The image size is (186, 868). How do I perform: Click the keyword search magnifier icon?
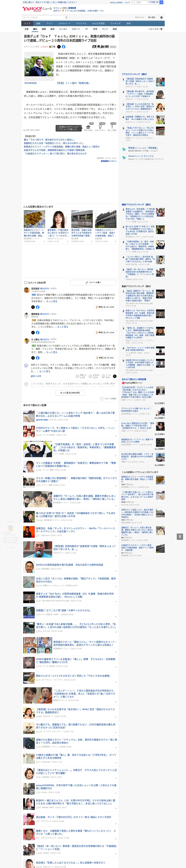coord(66,17)
